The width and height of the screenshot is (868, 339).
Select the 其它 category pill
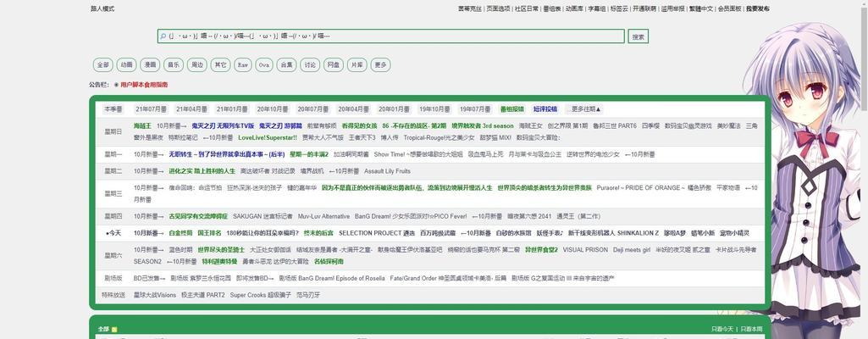[x=220, y=64]
